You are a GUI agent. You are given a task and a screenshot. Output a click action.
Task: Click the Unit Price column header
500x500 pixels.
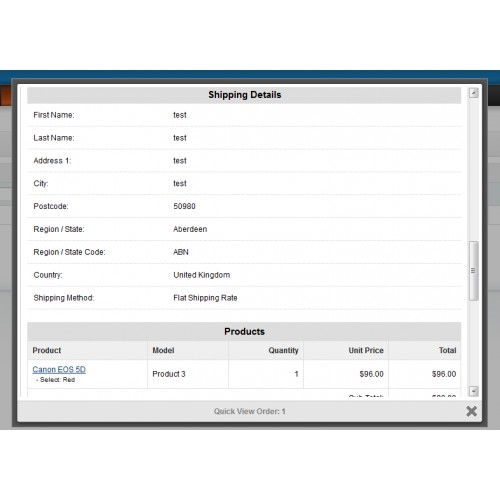366,350
